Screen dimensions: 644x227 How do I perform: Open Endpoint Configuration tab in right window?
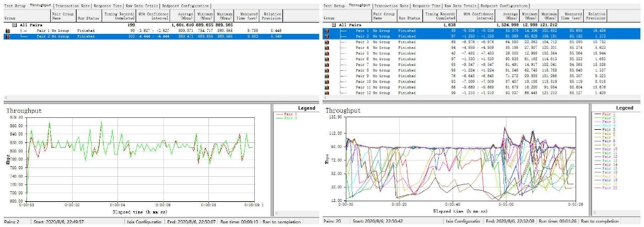coord(505,6)
